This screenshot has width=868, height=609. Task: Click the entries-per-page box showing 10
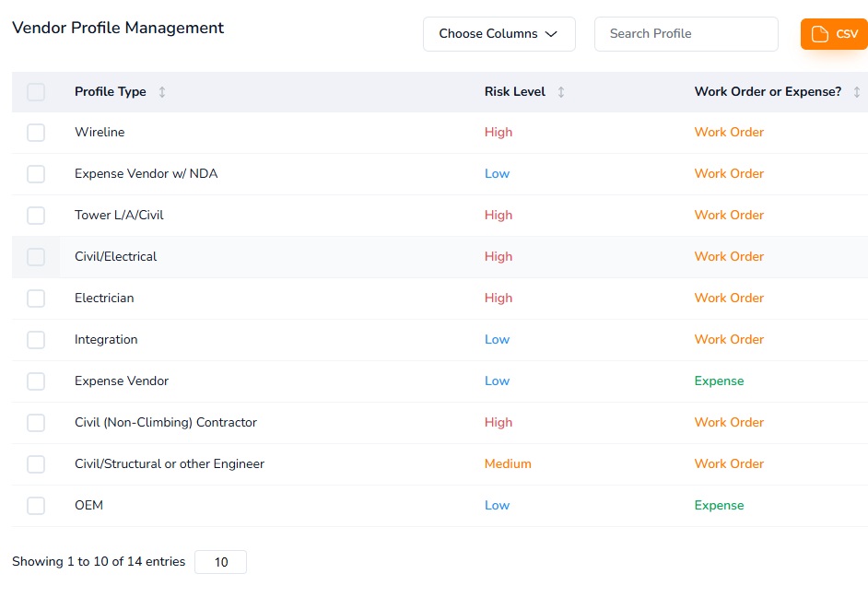tap(220, 561)
